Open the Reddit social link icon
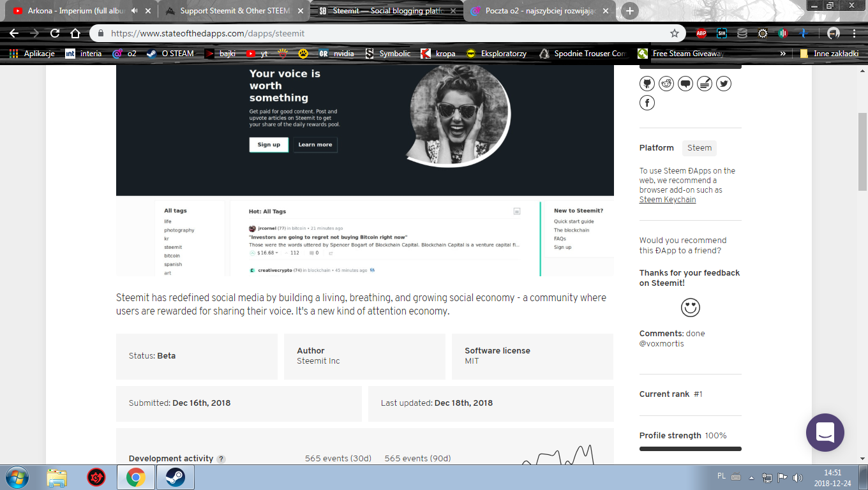The height and width of the screenshot is (490, 868). point(666,84)
